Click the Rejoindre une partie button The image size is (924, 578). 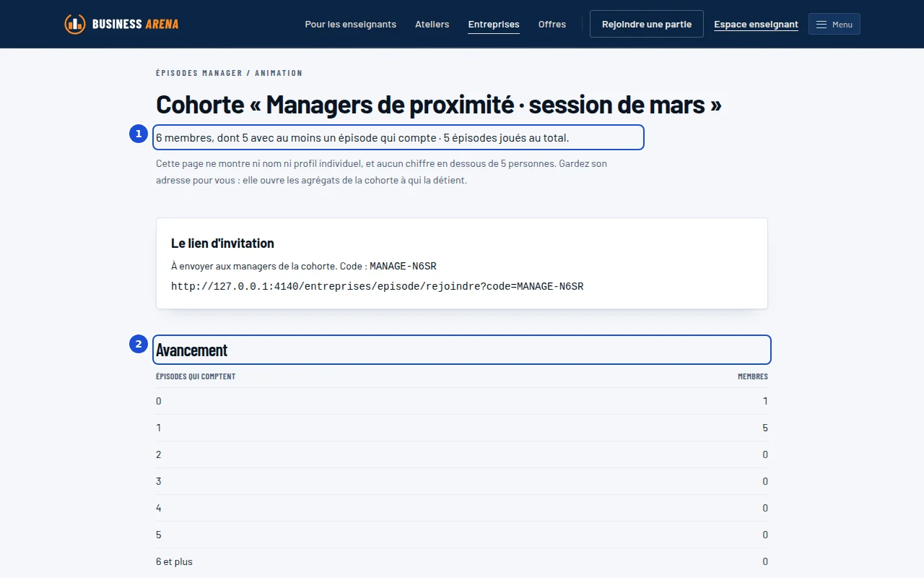click(x=647, y=24)
